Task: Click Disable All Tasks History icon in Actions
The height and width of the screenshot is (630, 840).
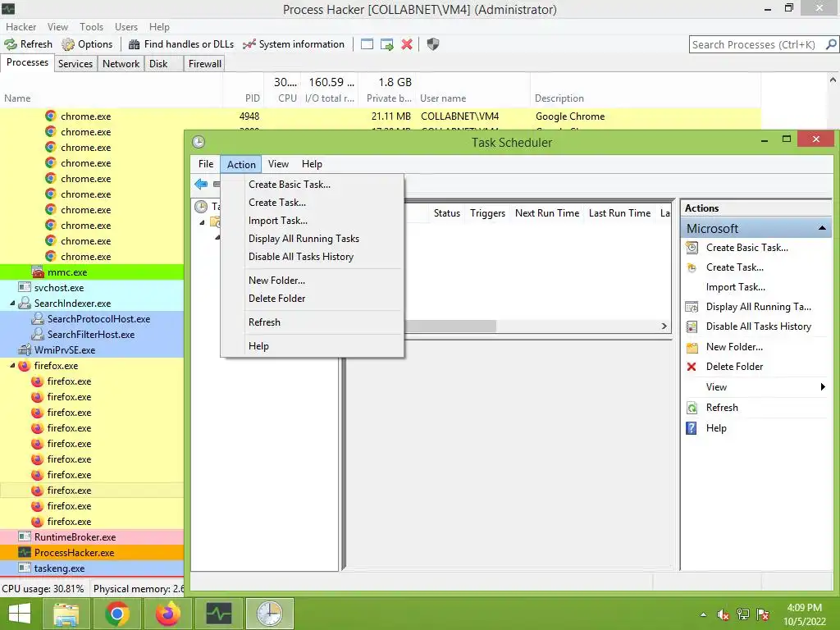Action: 692,326
